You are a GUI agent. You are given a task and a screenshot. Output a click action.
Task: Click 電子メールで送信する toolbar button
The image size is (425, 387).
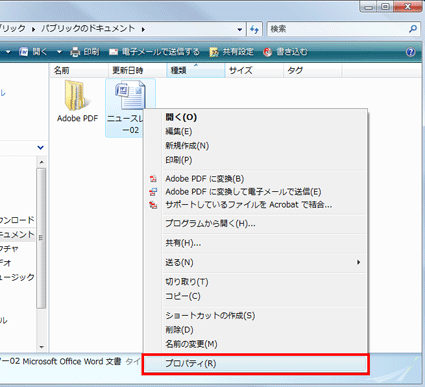click(154, 52)
